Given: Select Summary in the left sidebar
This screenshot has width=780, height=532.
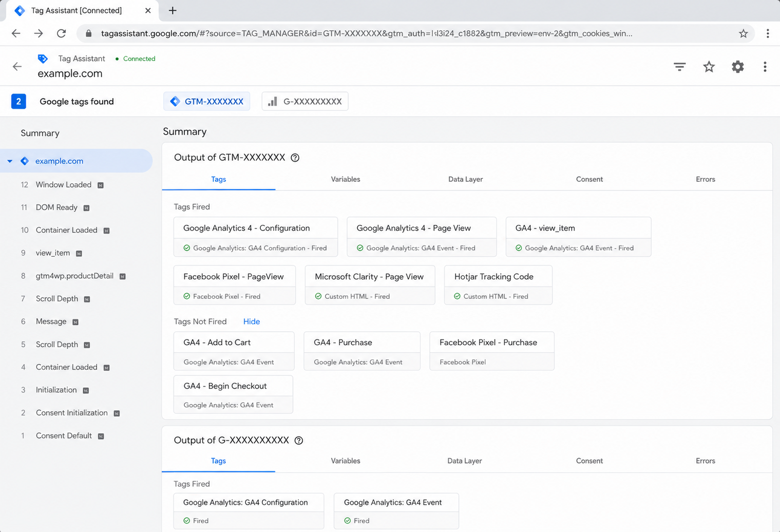Looking at the screenshot, I should [40, 133].
